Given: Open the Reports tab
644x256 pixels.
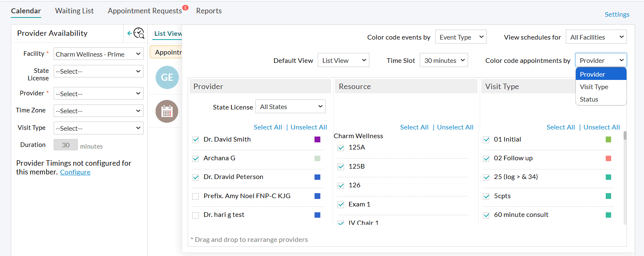Looking at the screenshot, I should click(x=209, y=11).
